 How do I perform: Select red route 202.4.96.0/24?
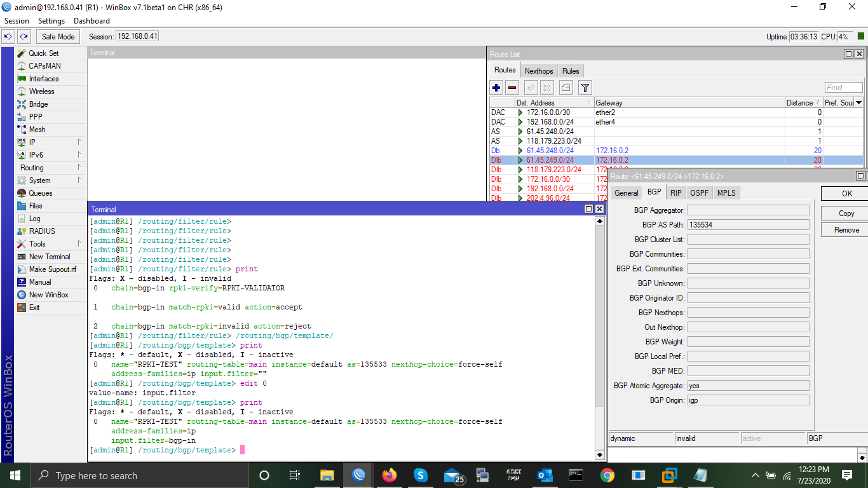[x=548, y=198]
